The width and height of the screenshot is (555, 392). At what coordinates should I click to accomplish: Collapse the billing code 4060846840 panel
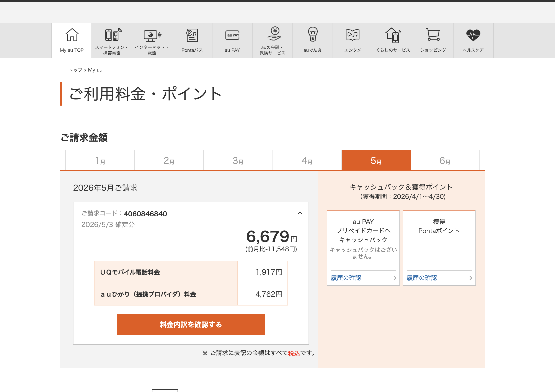tap(300, 213)
